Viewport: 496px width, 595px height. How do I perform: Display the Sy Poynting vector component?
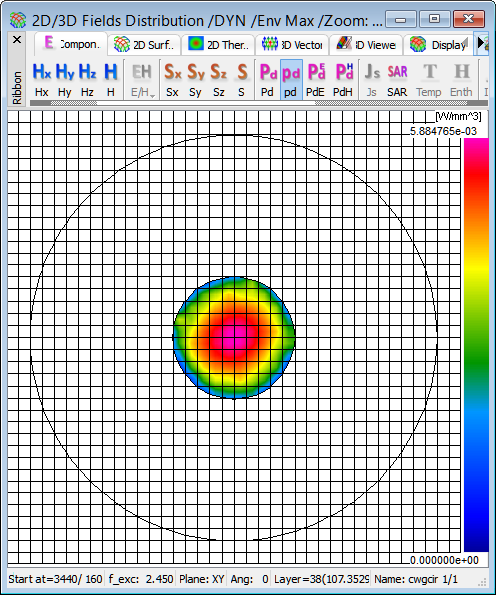[x=195, y=79]
